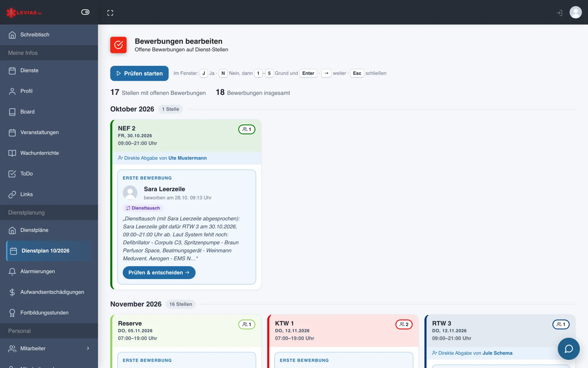
Task: Click the LEVIAS logo
Action: tap(24, 12)
